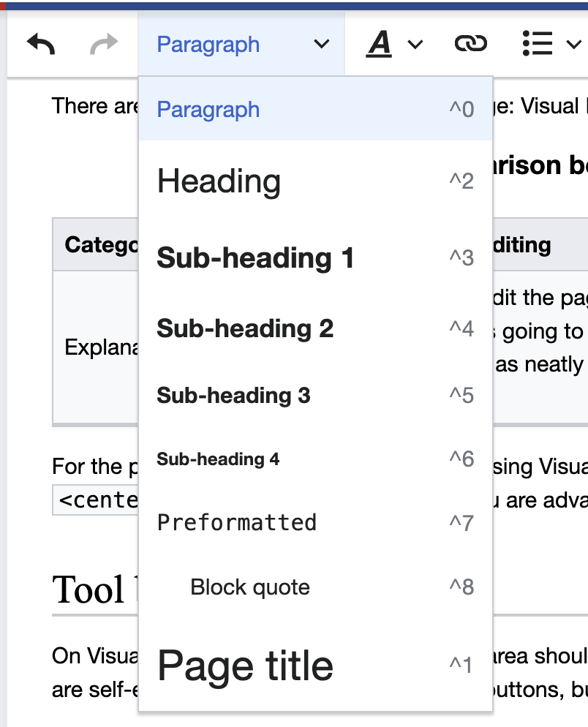
Task: Pick the Sub-heading 3 option
Action: click(x=233, y=396)
